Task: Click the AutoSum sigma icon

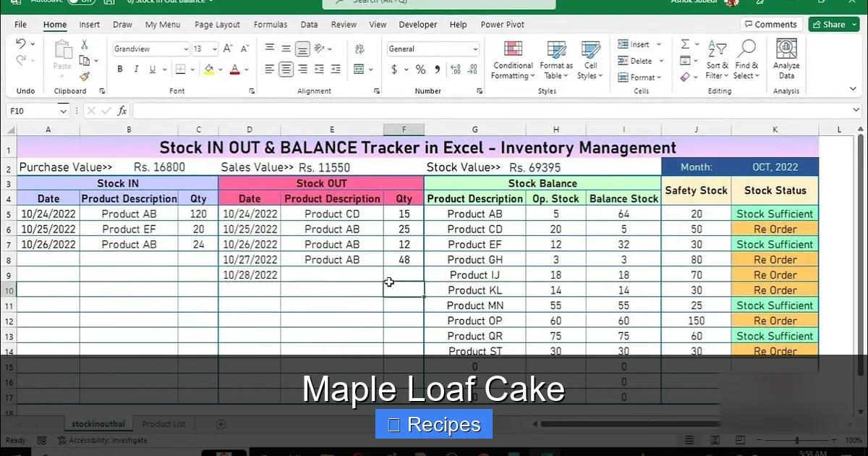Action: point(685,44)
